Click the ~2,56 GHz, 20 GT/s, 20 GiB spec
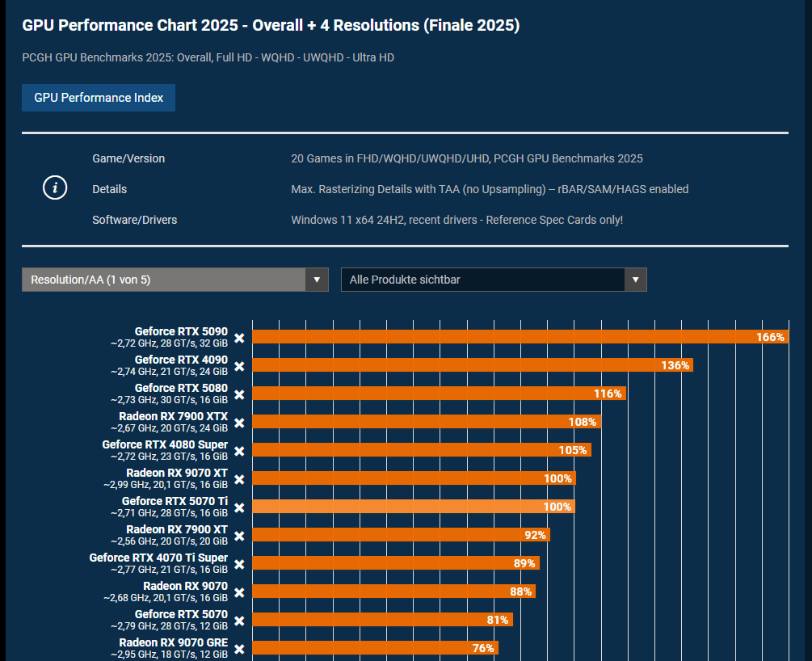The width and height of the screenshot is (812, 661). click(169, 541)
